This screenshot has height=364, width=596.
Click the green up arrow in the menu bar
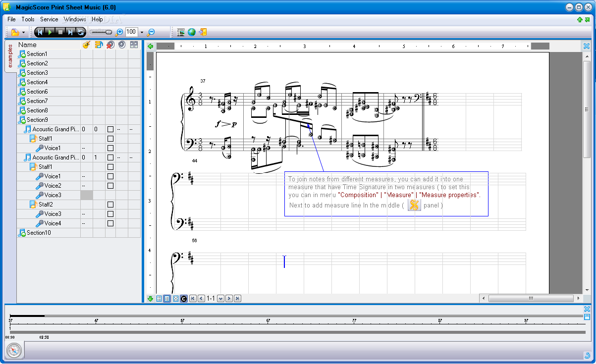[580, 19]
